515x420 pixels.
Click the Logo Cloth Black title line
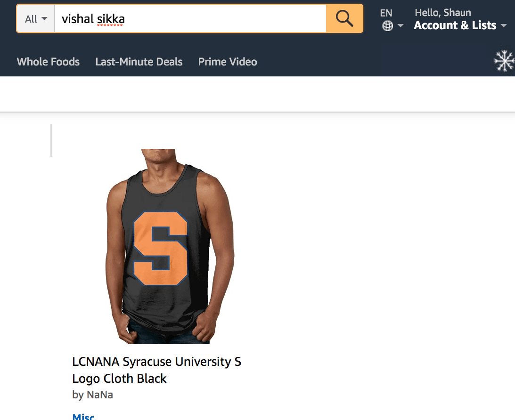click(119, 378)
